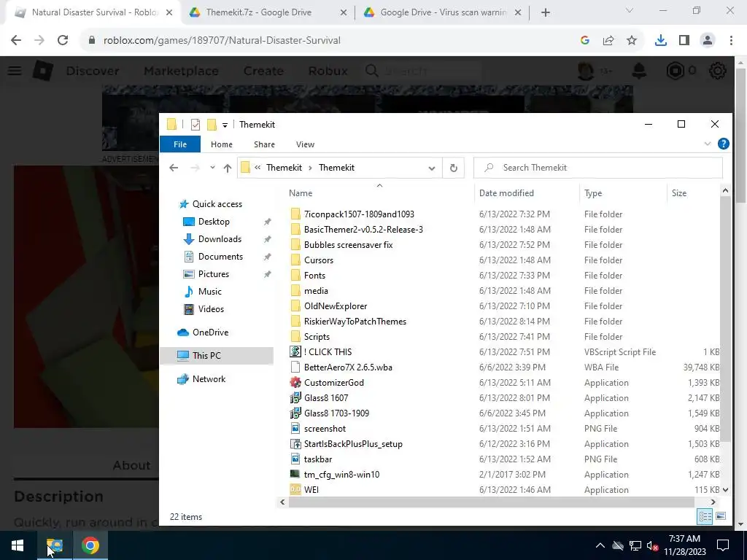Share this page from Chrome address bar

608,41
